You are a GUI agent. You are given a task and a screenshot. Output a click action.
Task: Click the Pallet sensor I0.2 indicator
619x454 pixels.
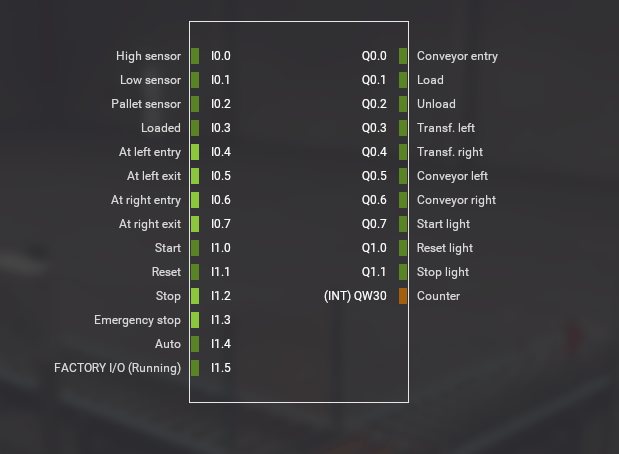coord(195,104)
